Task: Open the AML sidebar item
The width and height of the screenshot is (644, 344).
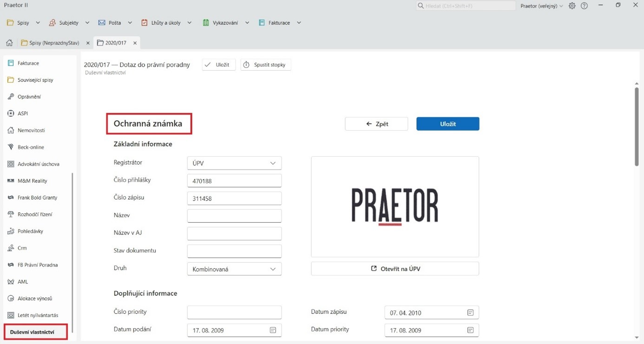Action: pos(22,282)
